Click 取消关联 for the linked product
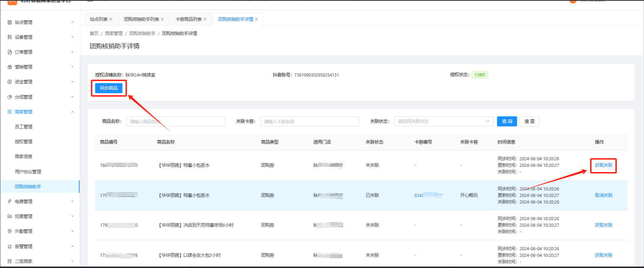This screenshot has width=644, height=268. click(603, 195)
